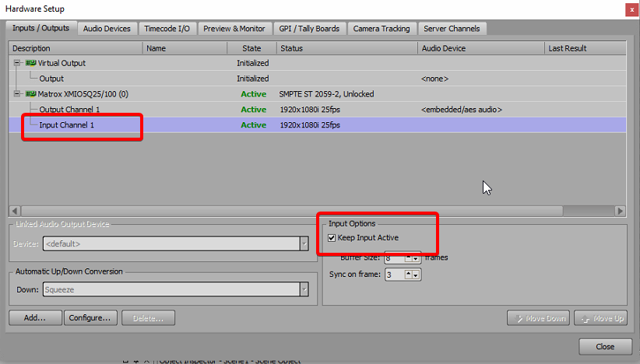The image size is (640, 364).
Task: Sort by the Description column header
Action: click(x=76, y=48)
